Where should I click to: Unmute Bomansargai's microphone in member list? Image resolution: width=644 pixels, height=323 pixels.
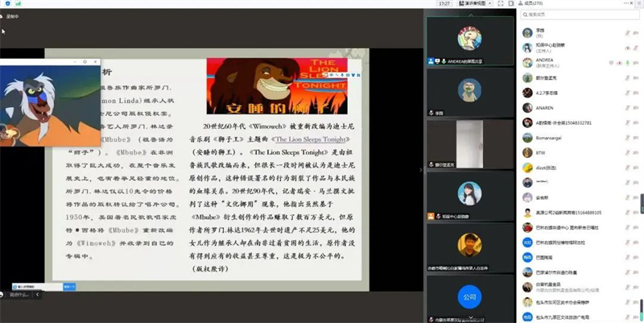628,138
